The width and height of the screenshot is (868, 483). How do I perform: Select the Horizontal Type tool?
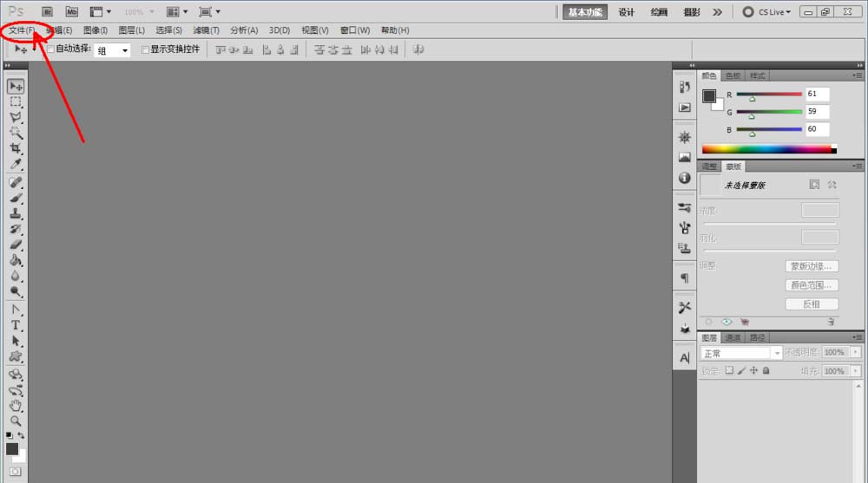pyautogui.click(x=16, y=325)
